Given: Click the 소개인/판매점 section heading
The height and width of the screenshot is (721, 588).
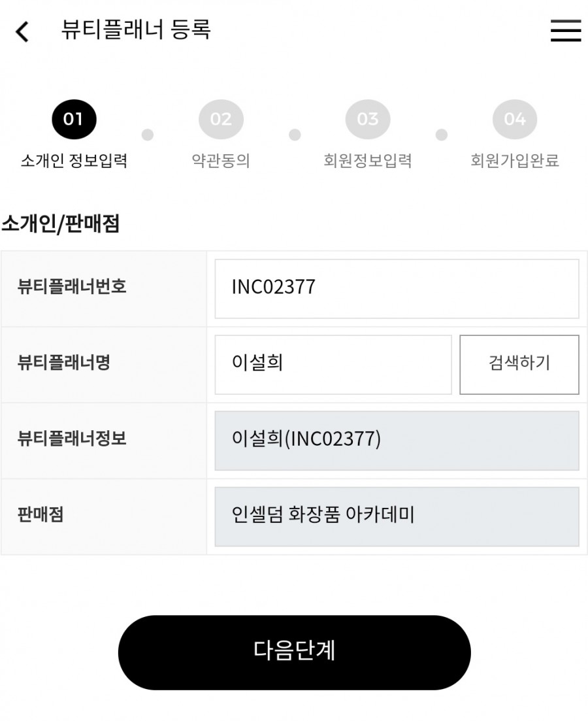Looking at the screenshot, I should click(61, 224).
